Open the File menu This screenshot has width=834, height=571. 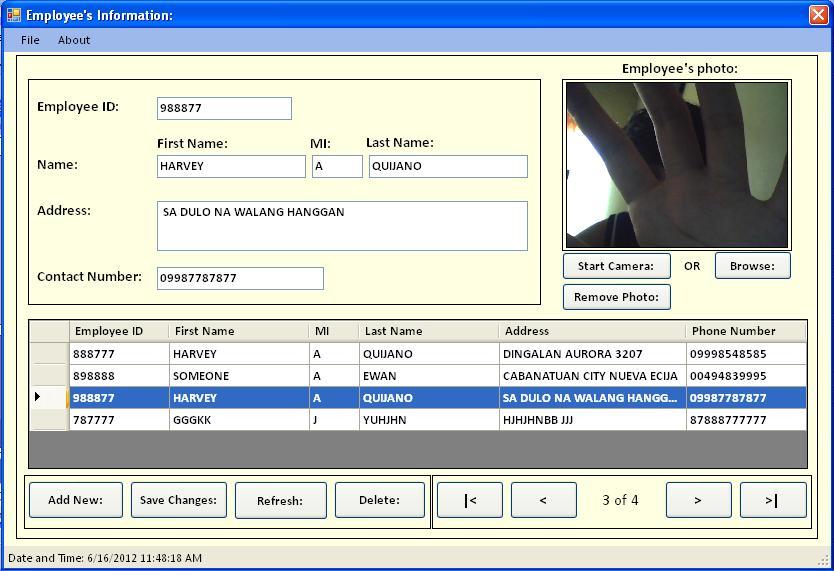tap(30, 40)
